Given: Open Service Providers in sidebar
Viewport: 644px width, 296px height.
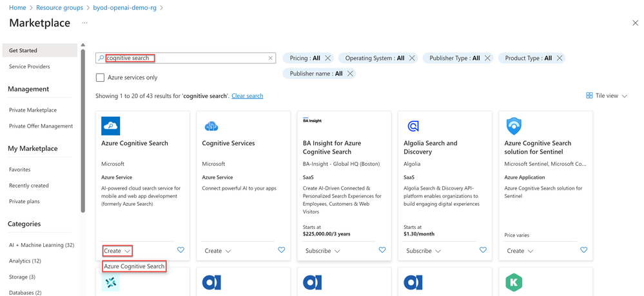Looking at the screenshot, I should (x=30, y=66).
